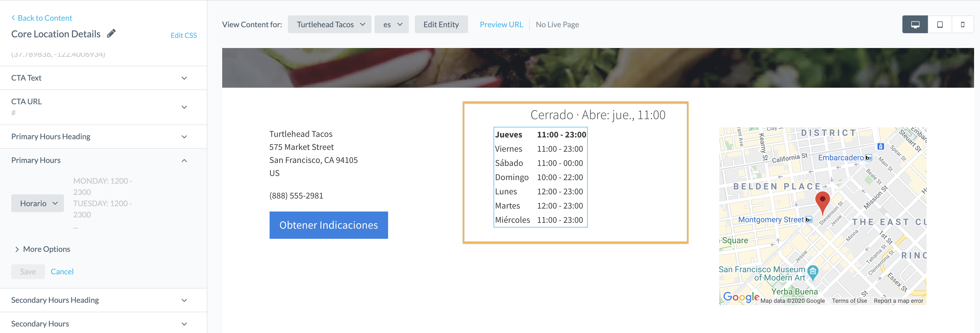This screenshot has width=980, height=333.
Task: Click the MONDAY: 1200 - 2300 hours text
Action: click(x=102, y=186)
